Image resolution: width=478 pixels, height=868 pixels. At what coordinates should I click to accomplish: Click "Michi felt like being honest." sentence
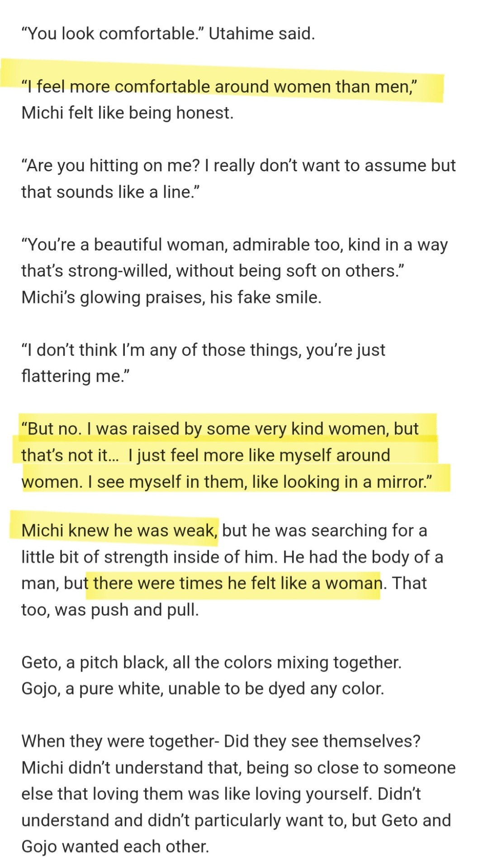[x=127, y=113]
